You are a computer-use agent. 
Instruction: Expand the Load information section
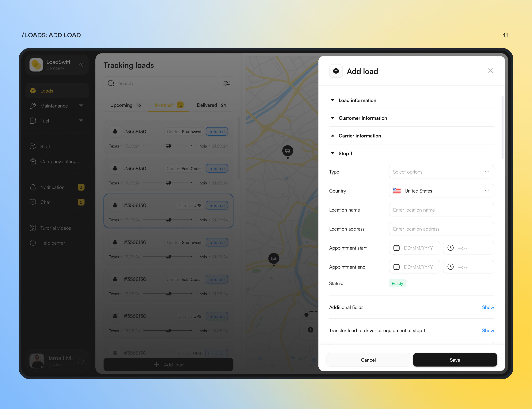(357, 100)
